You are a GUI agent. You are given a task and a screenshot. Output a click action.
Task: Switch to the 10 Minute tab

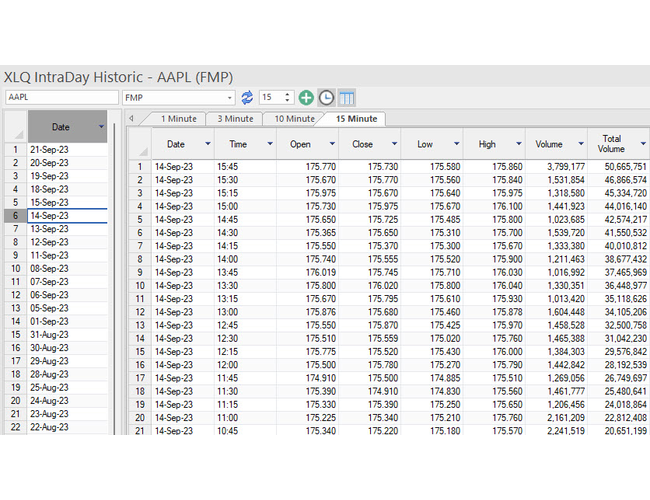[x=294, y=119]
